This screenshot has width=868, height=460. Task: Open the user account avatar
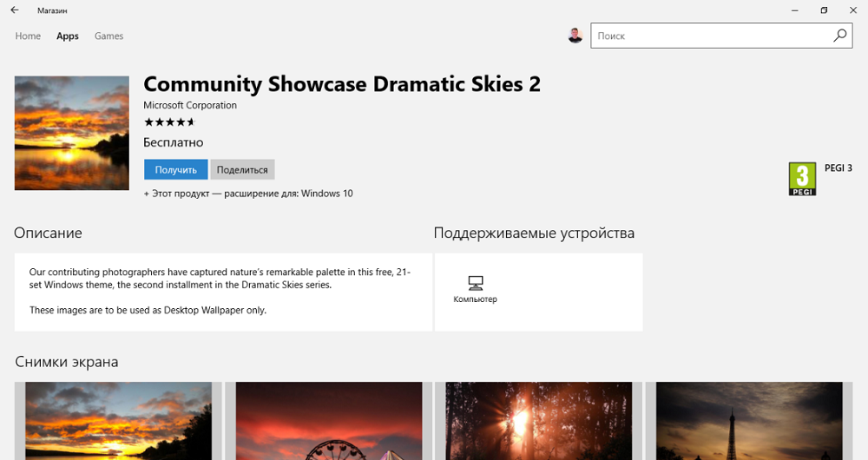pyautogui.click(x=575, y=36)
